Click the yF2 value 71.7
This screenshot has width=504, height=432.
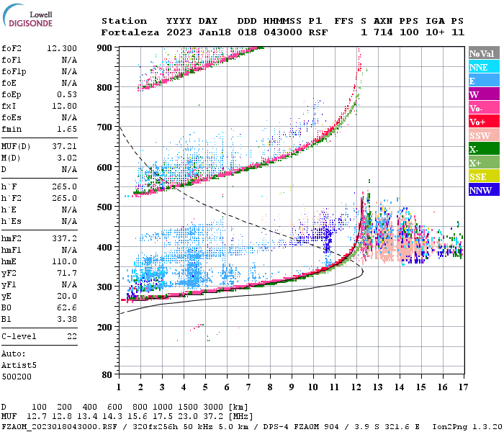[67, 273]
